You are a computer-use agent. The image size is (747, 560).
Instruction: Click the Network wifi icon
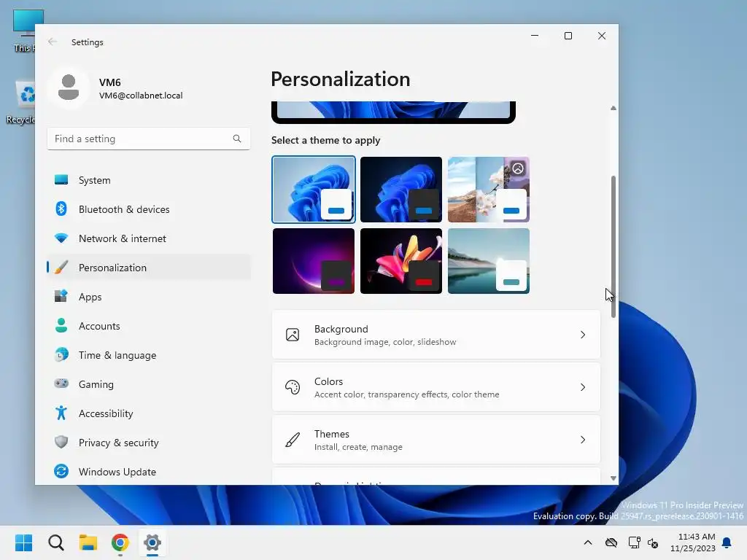(61, 238)
